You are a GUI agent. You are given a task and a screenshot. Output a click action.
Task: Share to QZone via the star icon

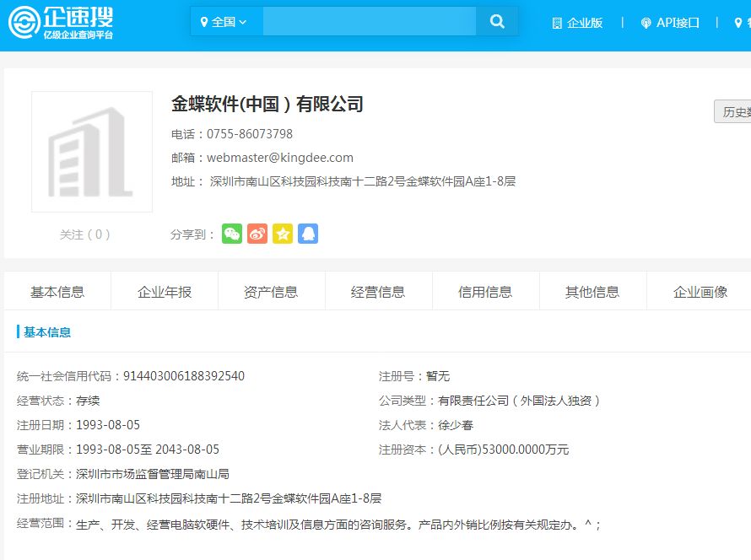coord(282,234)
